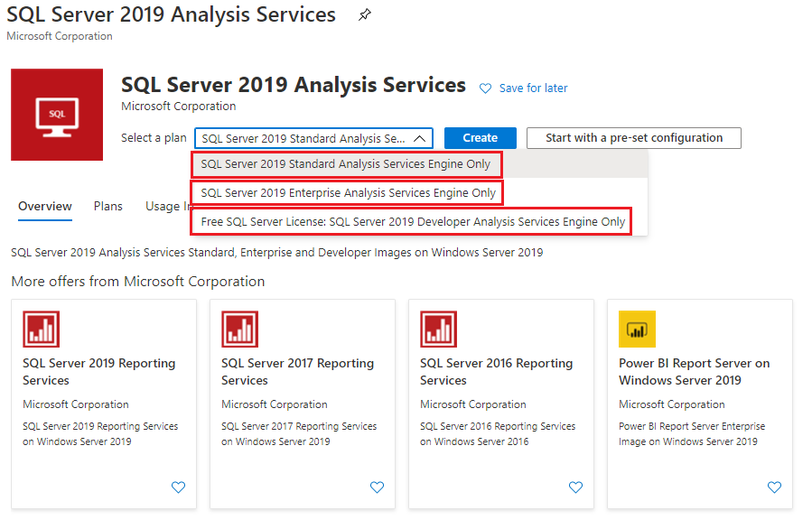Favorite Power BI Report Server card
812x520 pixels.
(x=774, y=487)
